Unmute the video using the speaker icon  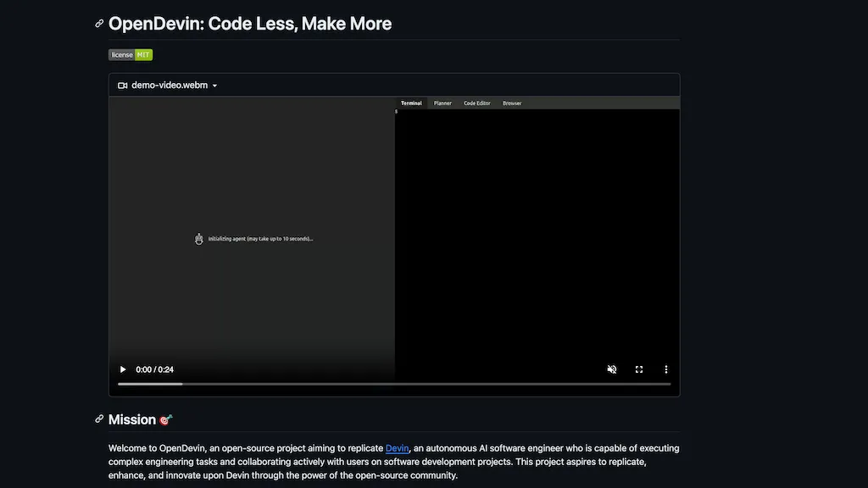pos(612,369)
